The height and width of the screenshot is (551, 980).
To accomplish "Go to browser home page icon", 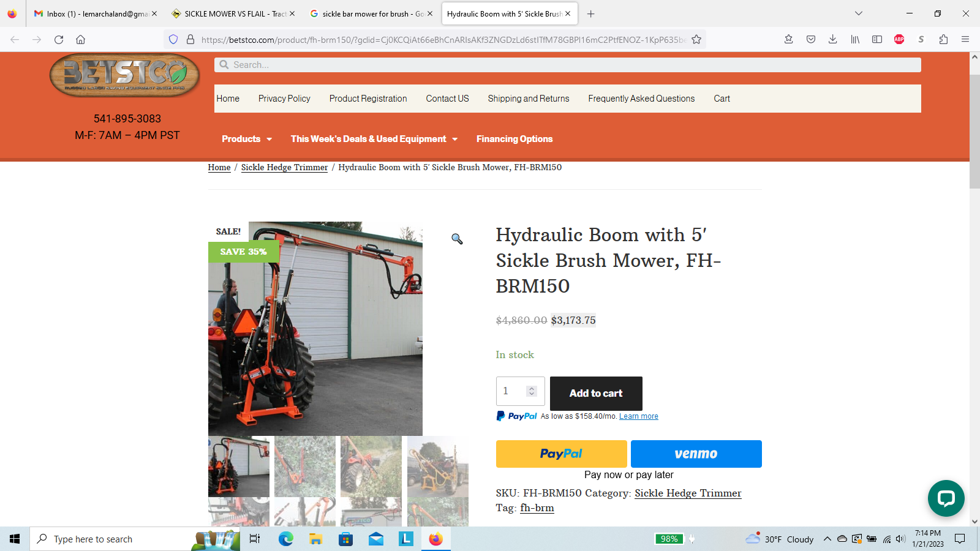I will tap(80, 39).
